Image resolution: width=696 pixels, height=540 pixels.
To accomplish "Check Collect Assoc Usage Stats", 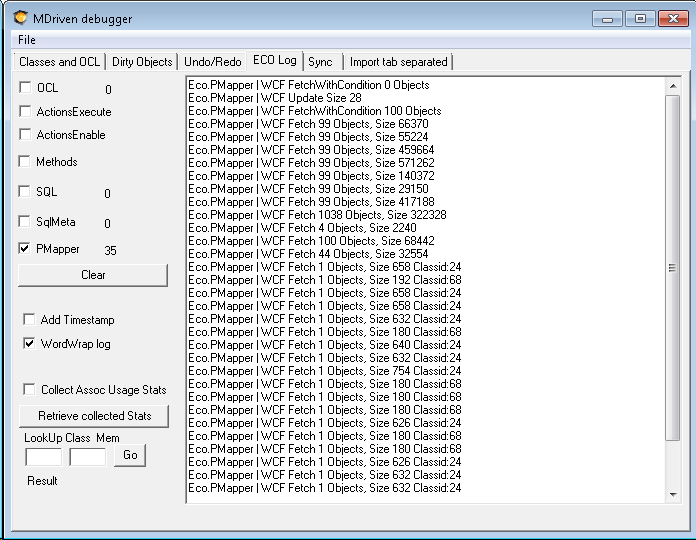I will (29, 389).
